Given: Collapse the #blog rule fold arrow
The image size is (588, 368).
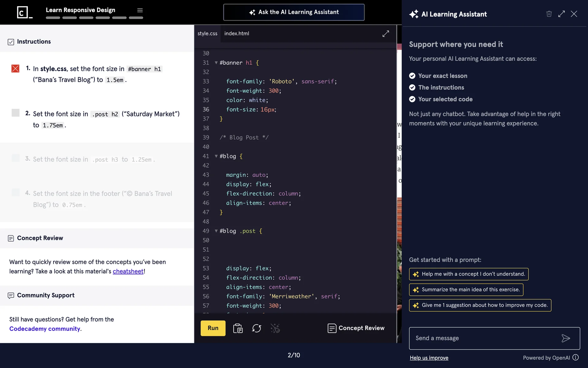Looking at the screenshot, I should click(216, 156).
